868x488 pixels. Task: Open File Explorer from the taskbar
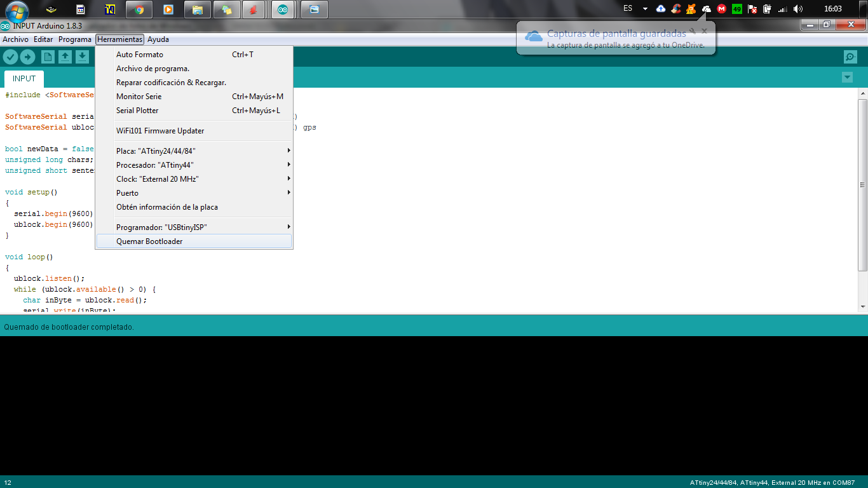[x=197, y=10]
